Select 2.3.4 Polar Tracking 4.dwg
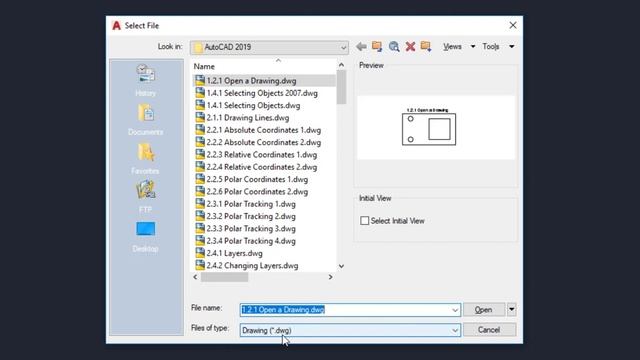Image resolution: width=640 pixels, height=360 pixels. pyautogui.click(x=251, y=241)
